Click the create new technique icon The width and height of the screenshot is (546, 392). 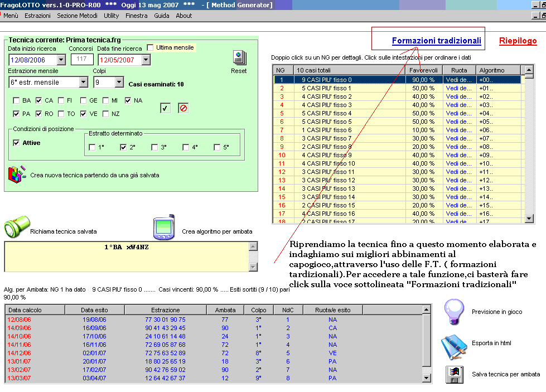pyautogui.click(x=17, y=175)
